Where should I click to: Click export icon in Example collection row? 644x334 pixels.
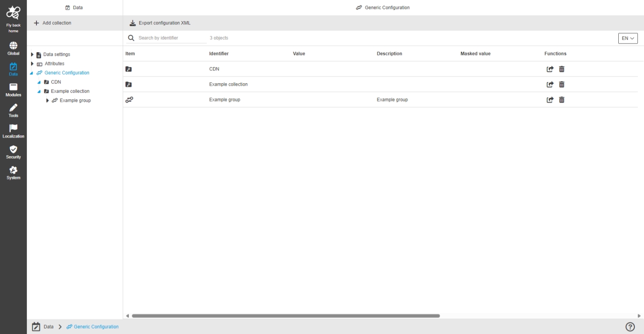point(550,84)
